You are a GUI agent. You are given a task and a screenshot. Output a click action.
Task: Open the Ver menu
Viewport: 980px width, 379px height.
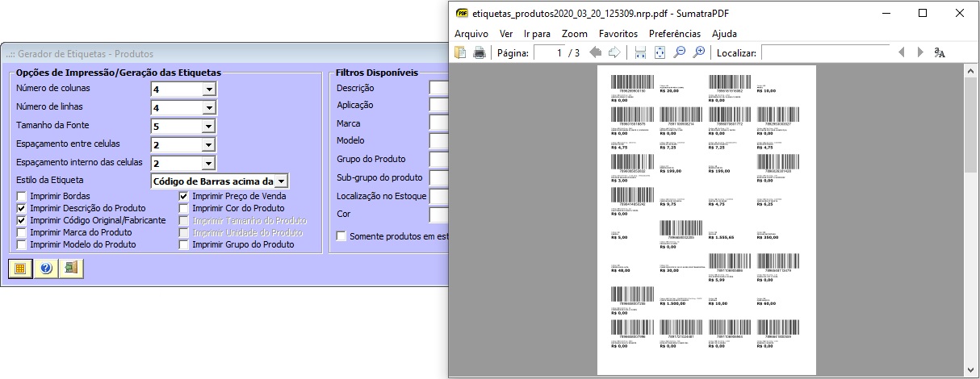[x=506, y=34]
